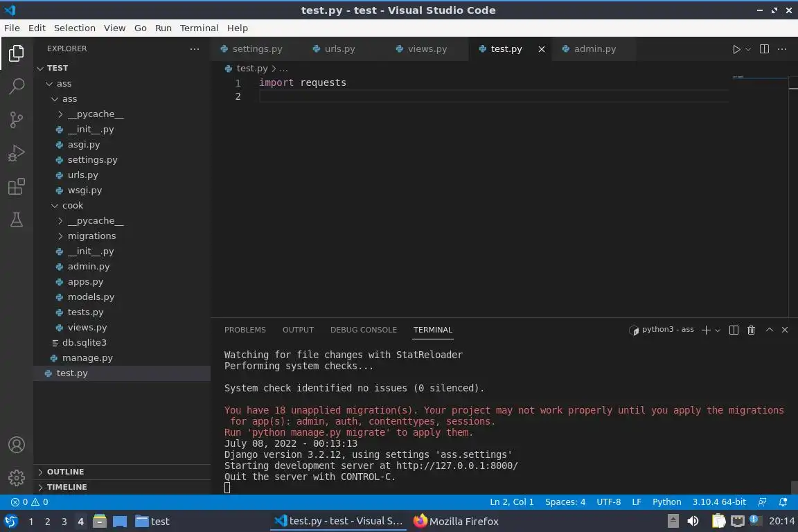Switch to the PROBLEMS panel tab
Image resolution: width=798 pixels, height=532 pixels.
[x=245, y=330]
